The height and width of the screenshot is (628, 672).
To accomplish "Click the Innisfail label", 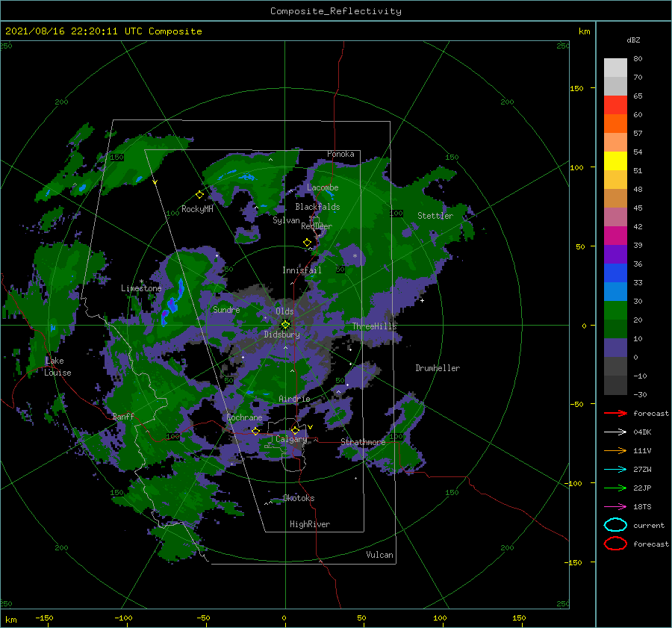I will pos(302,270).
